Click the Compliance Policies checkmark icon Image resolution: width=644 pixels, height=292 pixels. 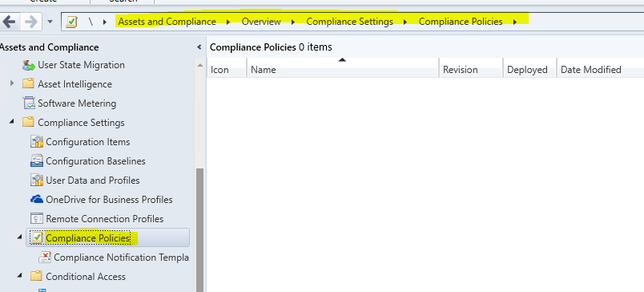coord(37,237)
